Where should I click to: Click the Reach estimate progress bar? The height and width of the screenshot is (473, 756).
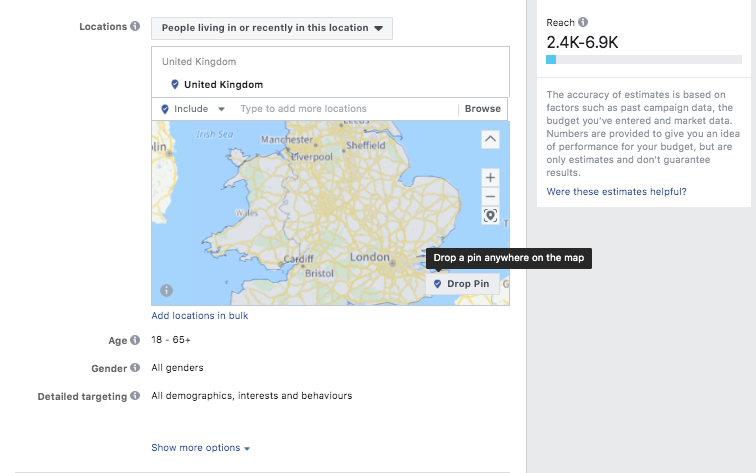pyautogui.click(x=643, y=60)
